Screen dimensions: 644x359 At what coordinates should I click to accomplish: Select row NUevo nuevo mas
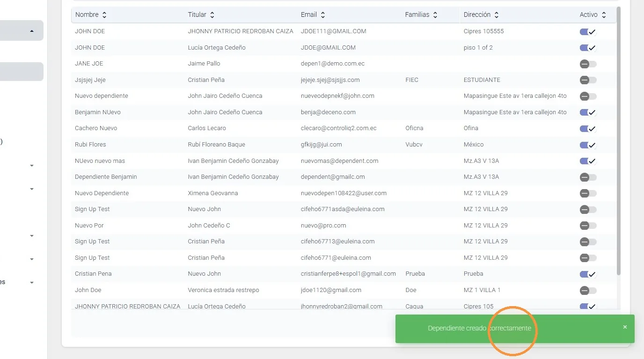pos(344,161)
